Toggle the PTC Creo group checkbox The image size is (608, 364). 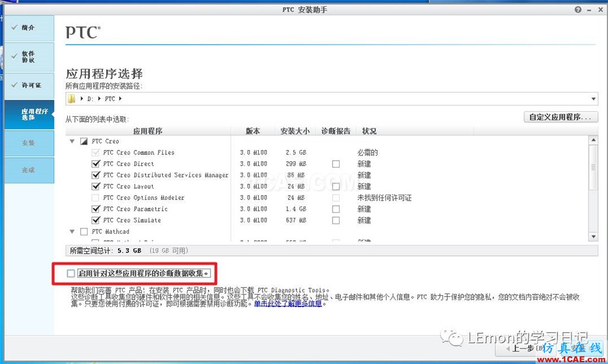click(x=84, y=141)
